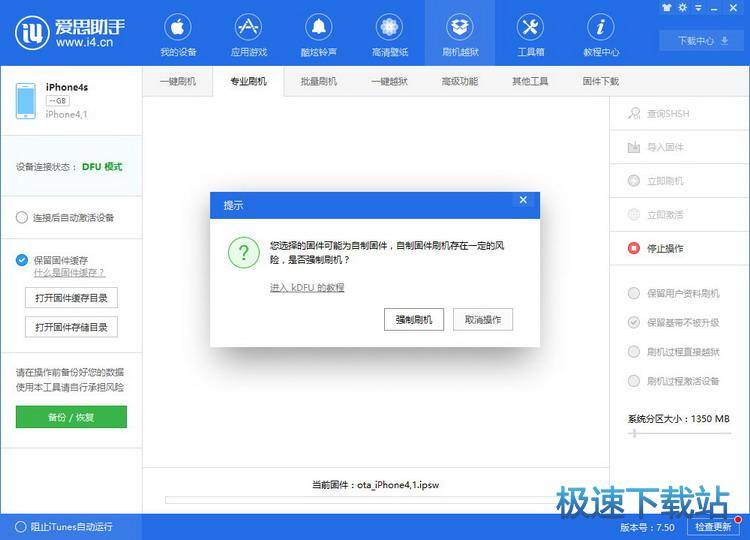This screenshot has width=750, height=540.
Task: Click 取消操作 cancel button
Action: (x=483, y=320)
